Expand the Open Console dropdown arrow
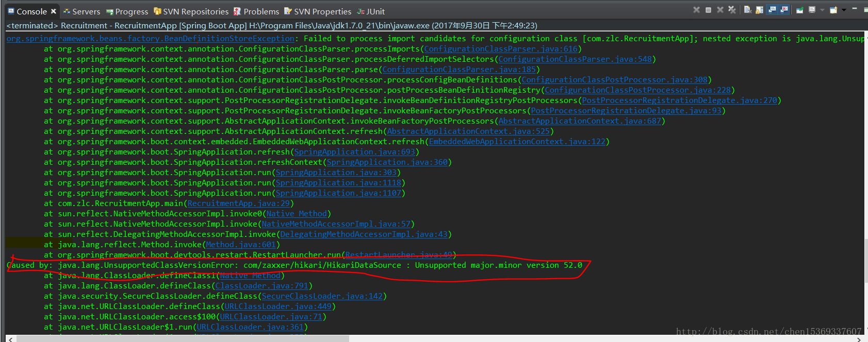Image resolution: width=868 pixels, height=342 pixels. click(844, 10)
